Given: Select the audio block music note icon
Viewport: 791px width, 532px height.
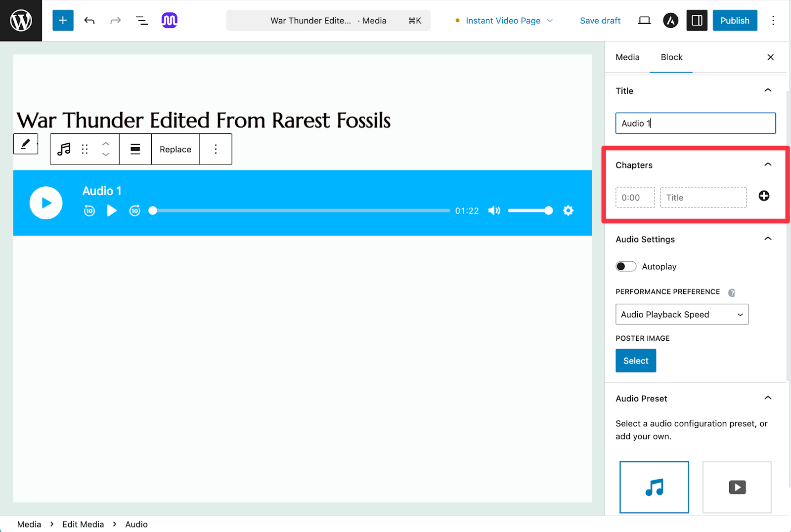Looking at the screenshot, I should point(64,149).
